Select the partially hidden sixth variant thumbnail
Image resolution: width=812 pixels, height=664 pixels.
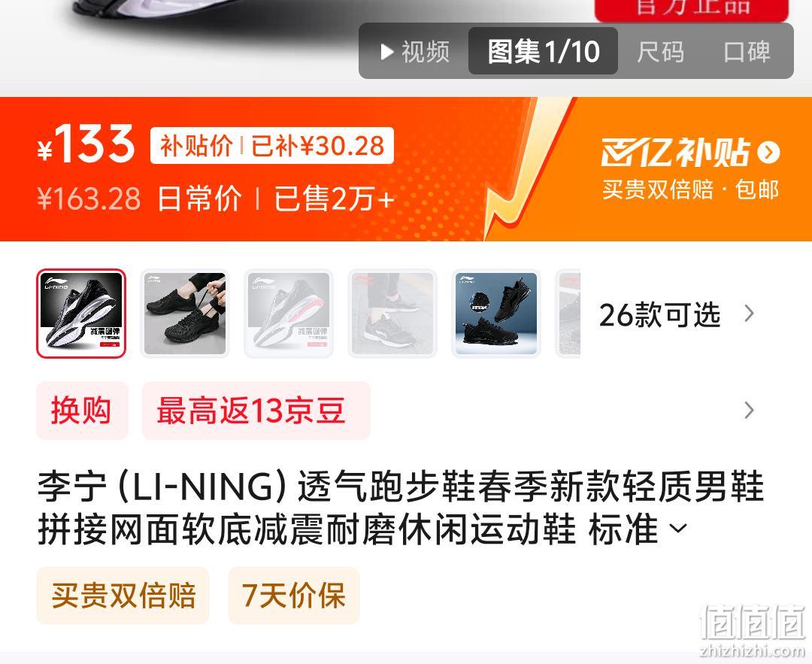point(568,314)
